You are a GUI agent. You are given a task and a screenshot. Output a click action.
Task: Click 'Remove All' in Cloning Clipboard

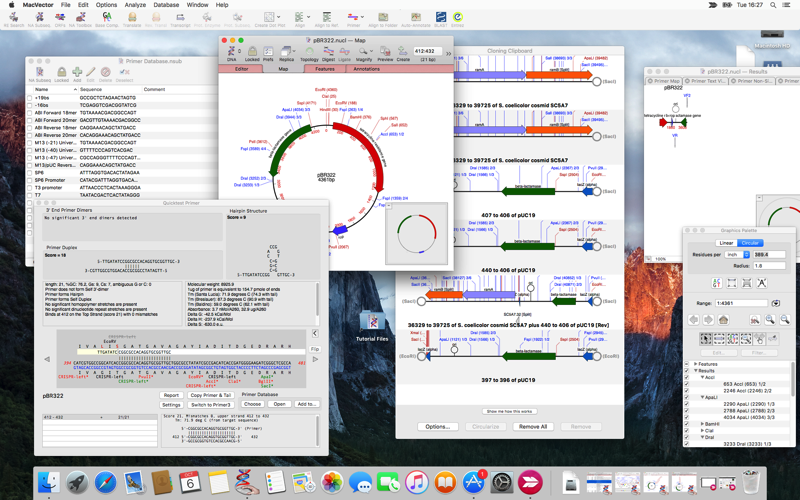point(533,427)
